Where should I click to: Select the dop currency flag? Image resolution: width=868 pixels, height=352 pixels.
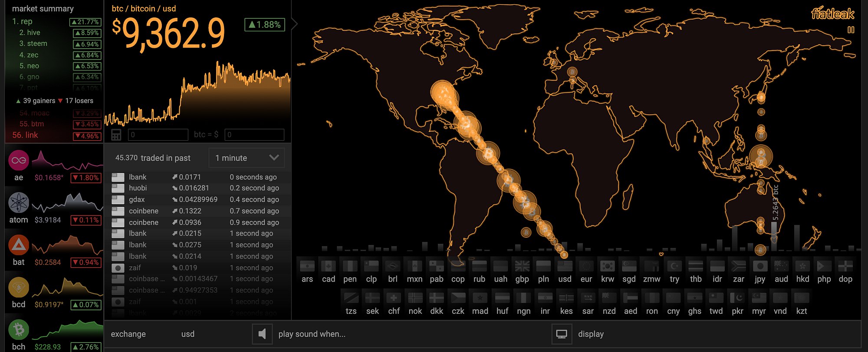pos(845,266)
